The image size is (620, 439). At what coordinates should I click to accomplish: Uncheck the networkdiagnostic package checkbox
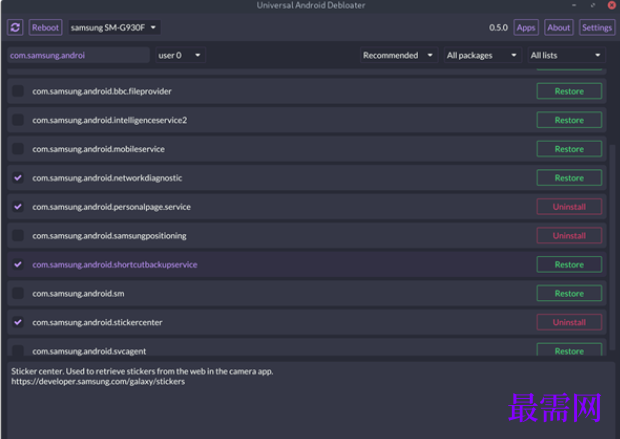(x=18, y=178)
